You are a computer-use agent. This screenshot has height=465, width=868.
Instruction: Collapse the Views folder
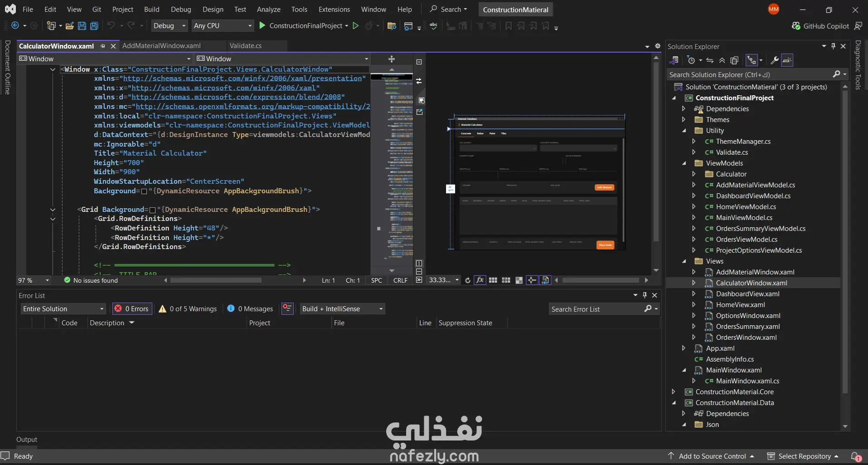click(x=684, y=261)
